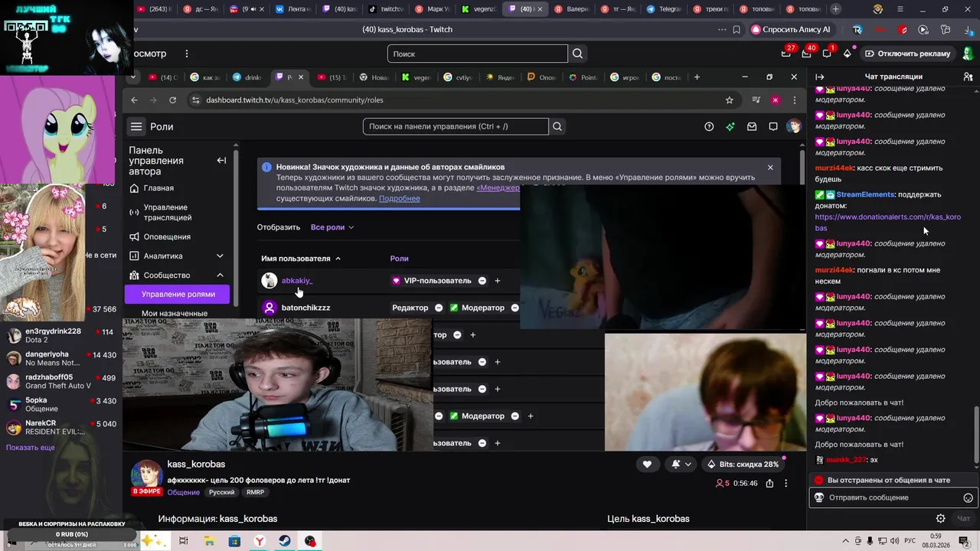Open the emote picker in chat input
Image resolution: width=980 pixels, height=551 pixels.
(968, 497)
